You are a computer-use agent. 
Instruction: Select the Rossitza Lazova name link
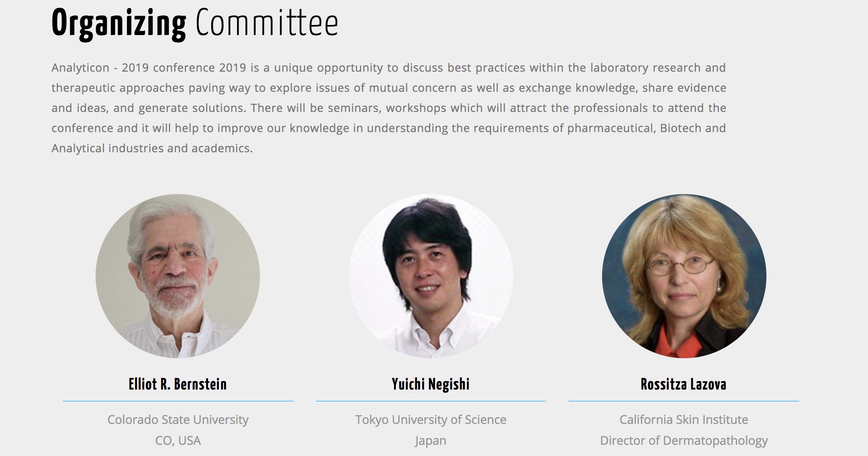pyautogui.click(x=683, y=384)
